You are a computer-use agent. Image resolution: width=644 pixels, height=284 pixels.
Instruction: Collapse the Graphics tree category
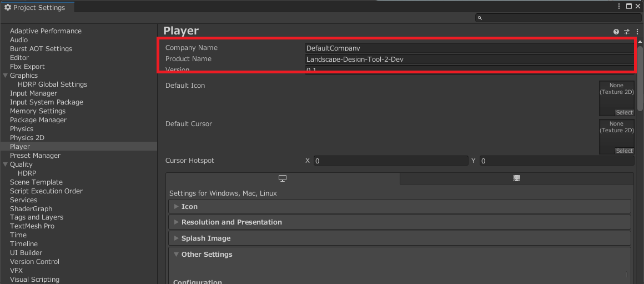click(6, 76)
